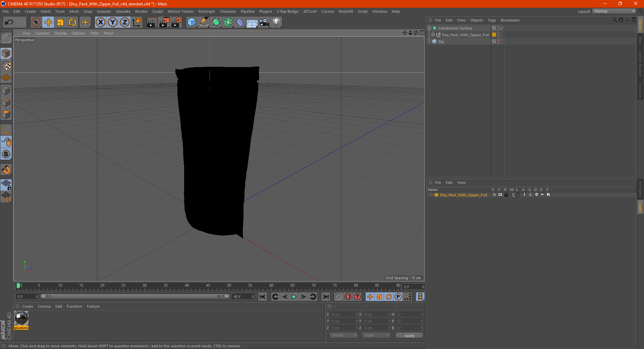
Task: Open the Bend deformer palette
Action: (240, 22)
